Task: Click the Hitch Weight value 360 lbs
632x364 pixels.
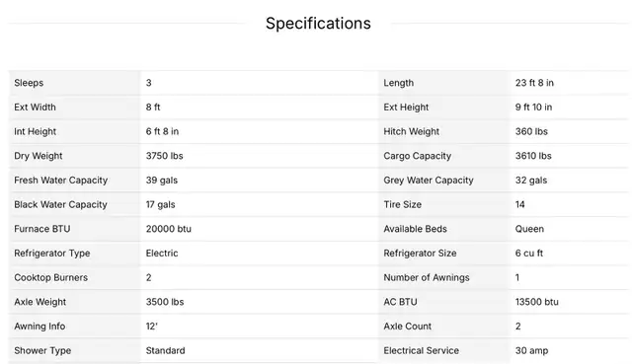Action: click(x=531, y=131)
